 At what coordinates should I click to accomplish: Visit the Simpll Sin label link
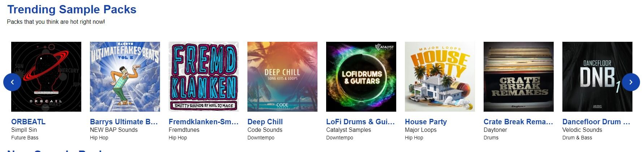24,130
